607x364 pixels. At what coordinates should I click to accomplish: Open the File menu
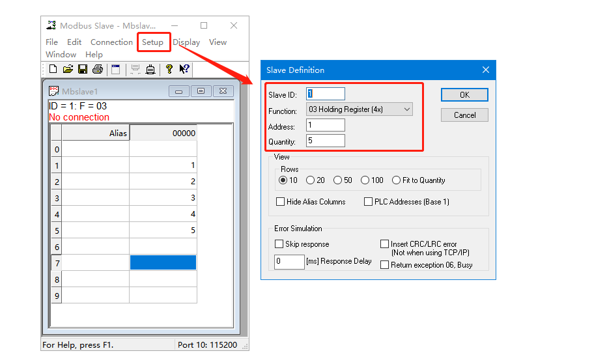click(51, 42)
